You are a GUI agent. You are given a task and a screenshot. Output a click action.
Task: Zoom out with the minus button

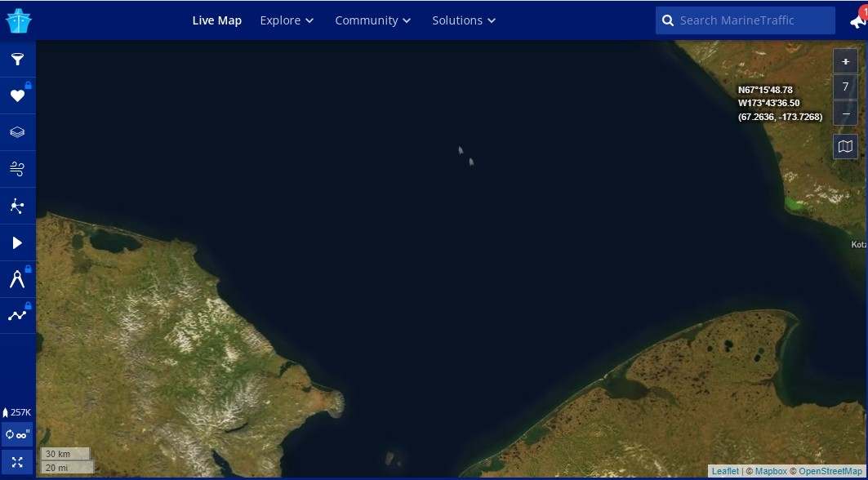pyautogui.click(x=845, y=113)
